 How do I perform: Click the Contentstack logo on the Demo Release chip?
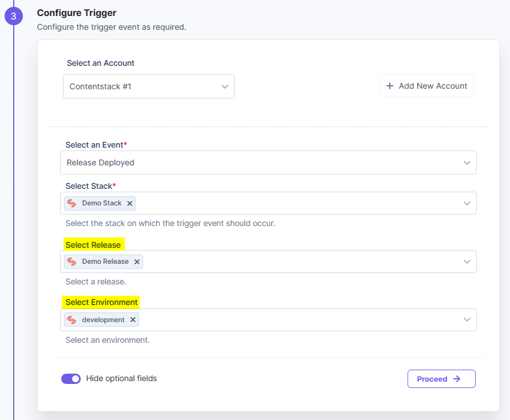73,261
